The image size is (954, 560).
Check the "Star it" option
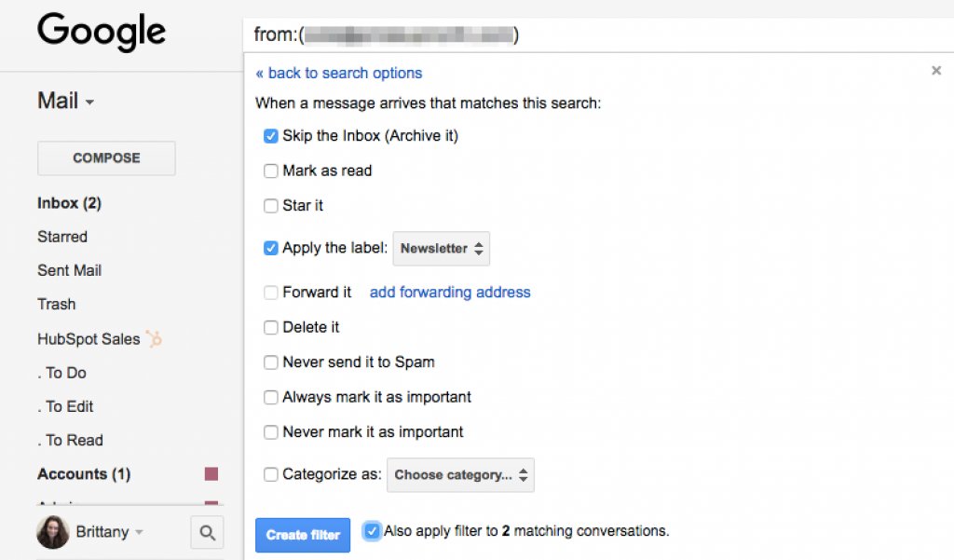pos(270,206)
